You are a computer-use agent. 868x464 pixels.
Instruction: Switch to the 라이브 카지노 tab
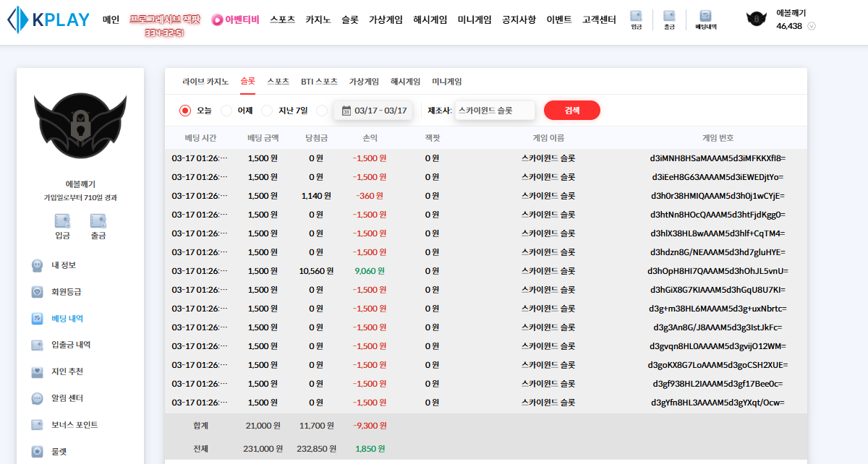tap(205, 82)
